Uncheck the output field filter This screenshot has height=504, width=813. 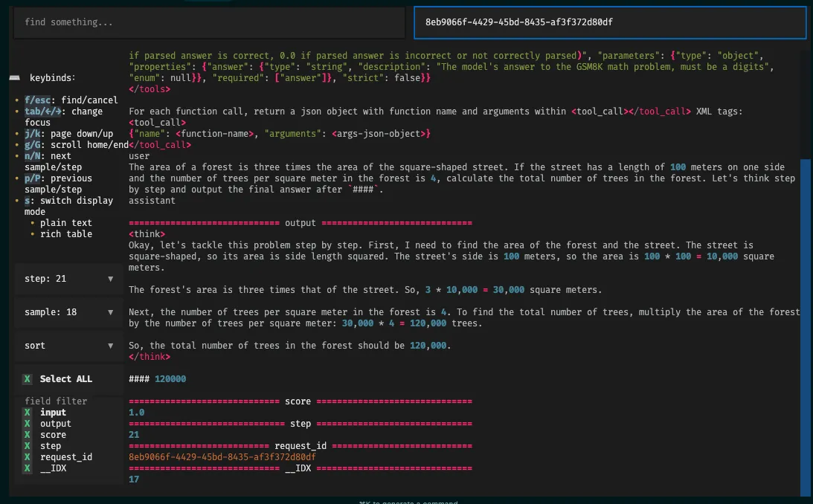pos(27,424)
